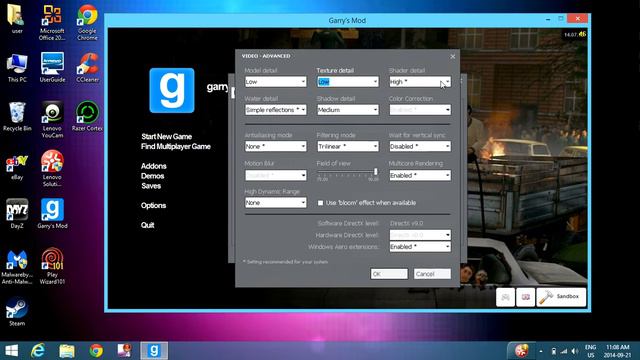The width and height of the screenshot is (640, 360).
Task: Show hidden tray icons arrow
Action: tap(541, 351)
